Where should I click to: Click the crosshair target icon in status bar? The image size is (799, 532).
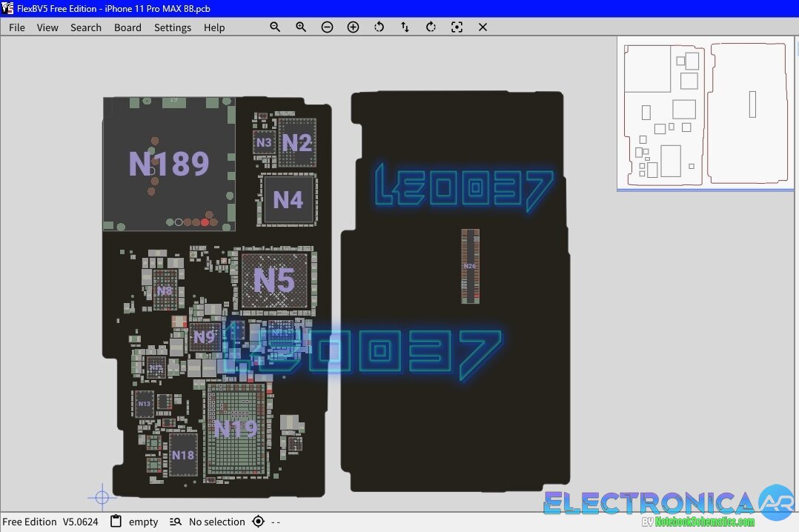pyautogui.click(x=258, y=522)
